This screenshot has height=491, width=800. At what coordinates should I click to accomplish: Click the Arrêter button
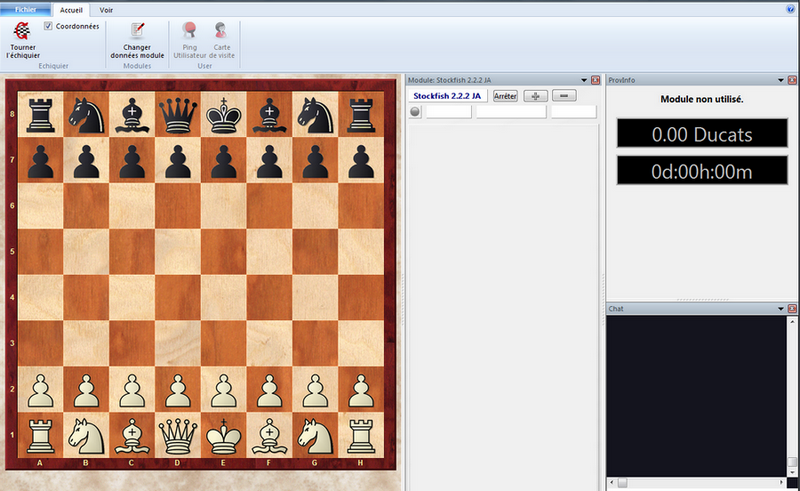(x=505, y=96)
